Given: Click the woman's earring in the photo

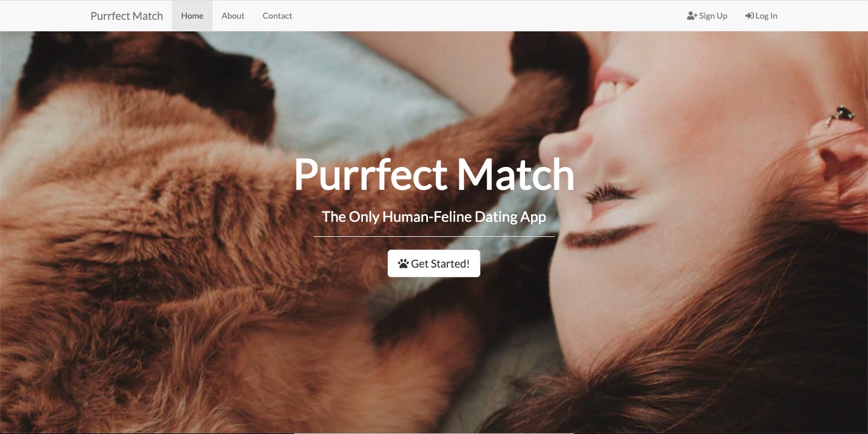Looking at the screenshot, I should tap(840, 115).
